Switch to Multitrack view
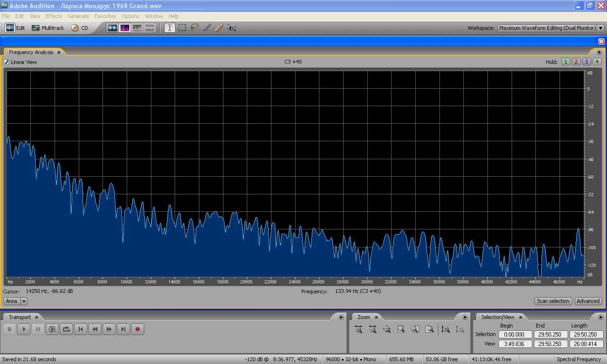This screenshot has height=364, width=607. pyautogui.click(x=48, y=28)
